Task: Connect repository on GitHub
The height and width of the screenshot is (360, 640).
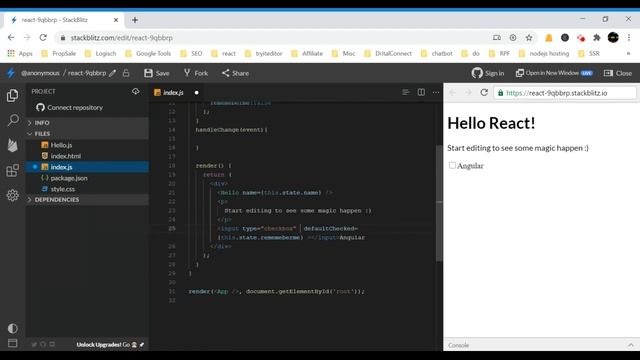Action: [x=69, y=107]
